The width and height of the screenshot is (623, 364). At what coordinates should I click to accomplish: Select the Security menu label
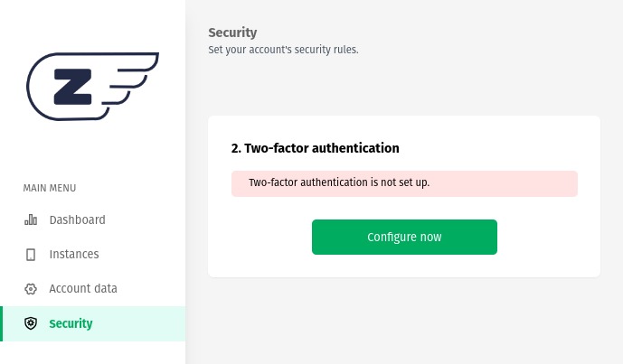click(x=71, y=323)
